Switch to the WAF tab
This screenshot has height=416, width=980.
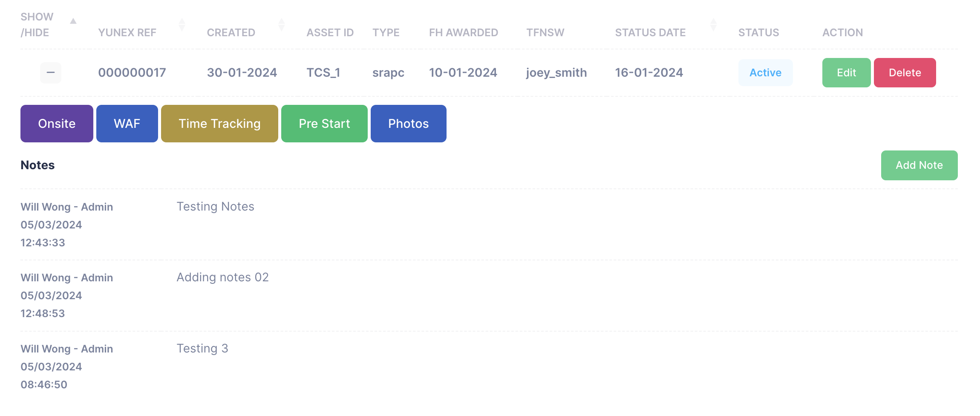pos(127,124)
